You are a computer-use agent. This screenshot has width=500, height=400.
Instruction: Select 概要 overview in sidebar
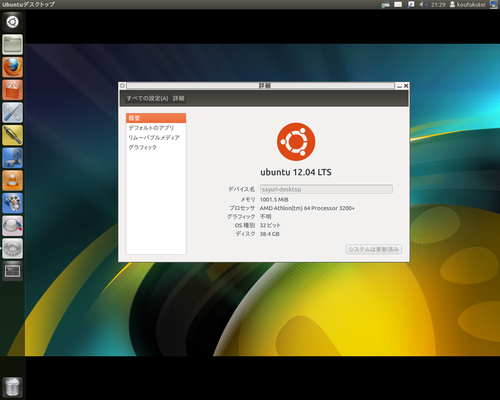156,118
